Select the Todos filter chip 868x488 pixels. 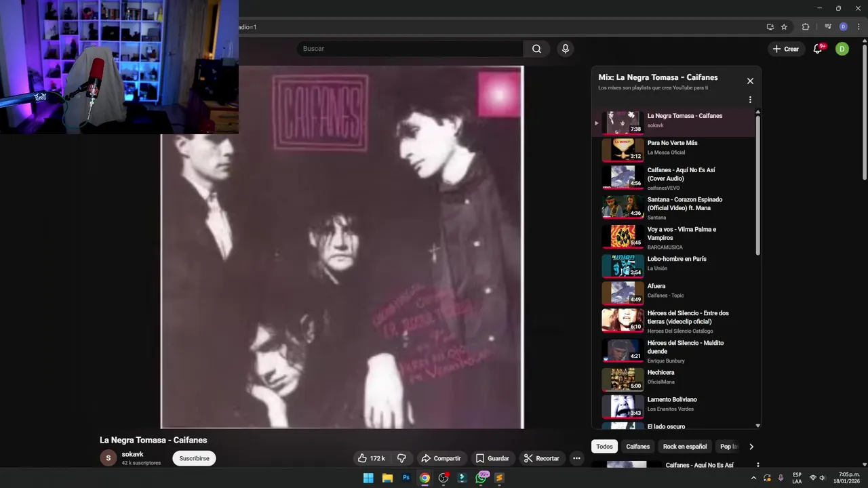click(604, 447)
